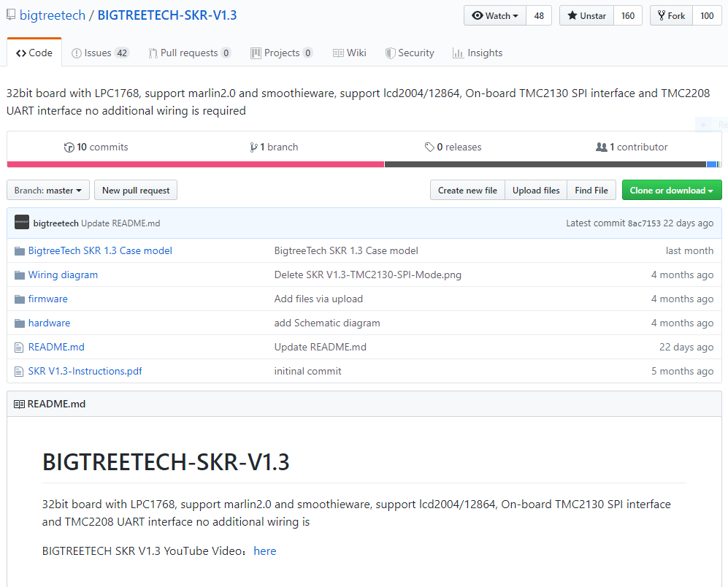The image size is (728, 587).
Task: Switch to the Pull requests tab
Action: [x=189, y=53]
